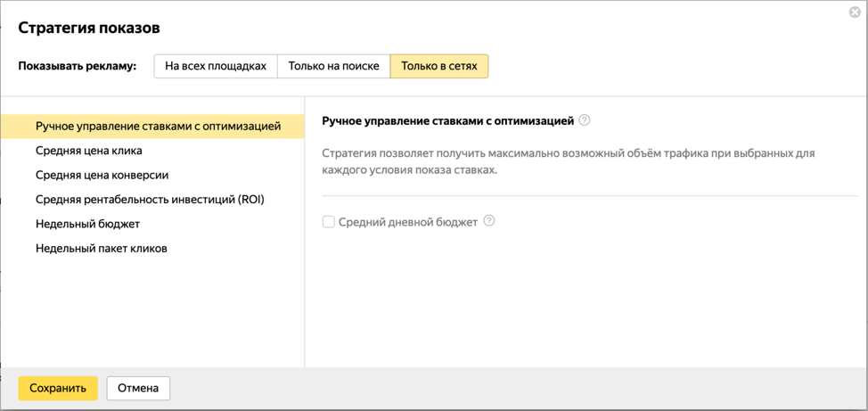Select the На всех площадках option
The image size is (868, 411).
(216, 66)
